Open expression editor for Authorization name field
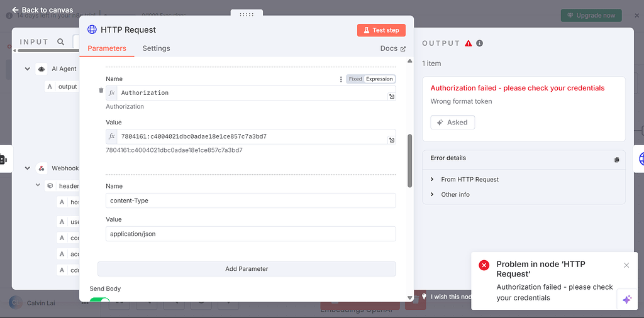Screen dimensions: 644x318 click(392, 96)
